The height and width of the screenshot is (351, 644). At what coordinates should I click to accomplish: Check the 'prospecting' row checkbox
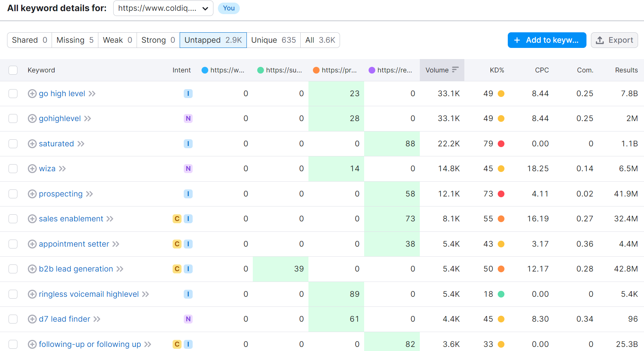pyautogui.click(x=13, y=194)
